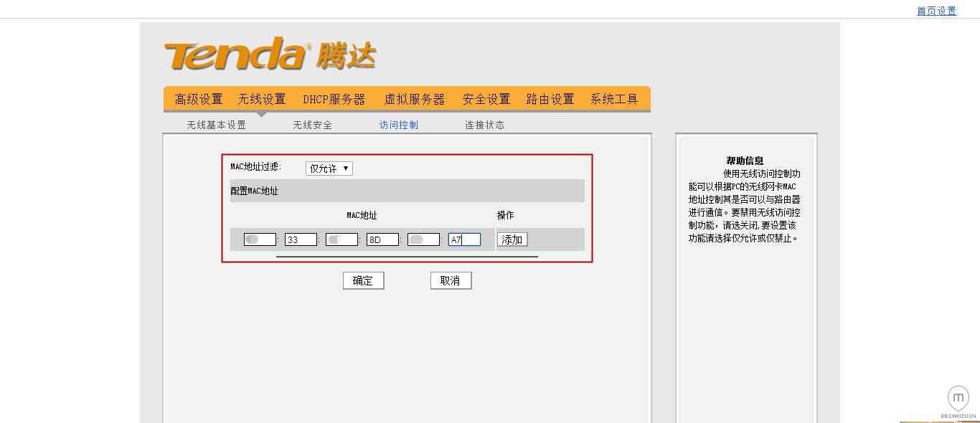Image resolution: width=980 pixels, height=423 pixels.
Task: Click the 添加 button
Action: click(x=512, y=239)
